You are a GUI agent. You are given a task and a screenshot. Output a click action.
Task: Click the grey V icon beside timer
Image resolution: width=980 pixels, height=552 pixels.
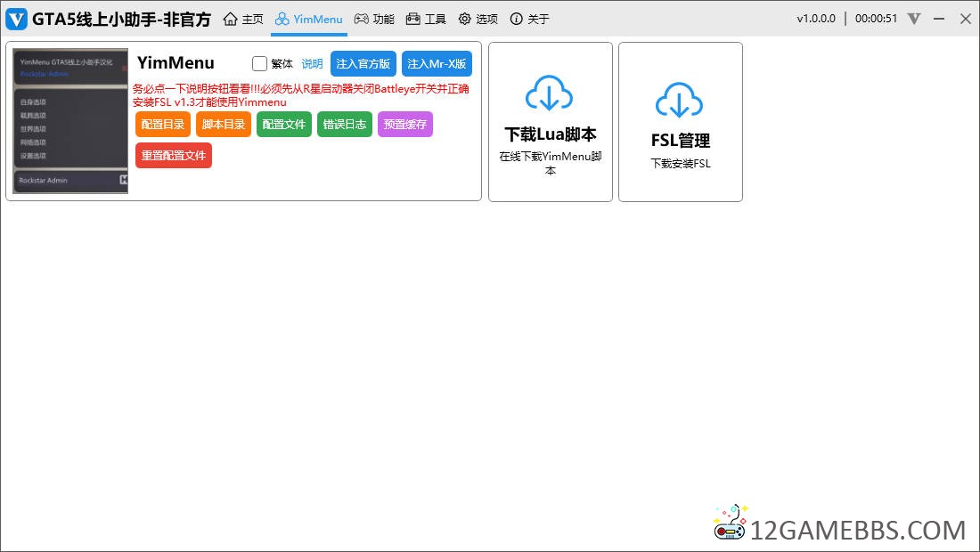pyautogui.click(x=914, y=19)
